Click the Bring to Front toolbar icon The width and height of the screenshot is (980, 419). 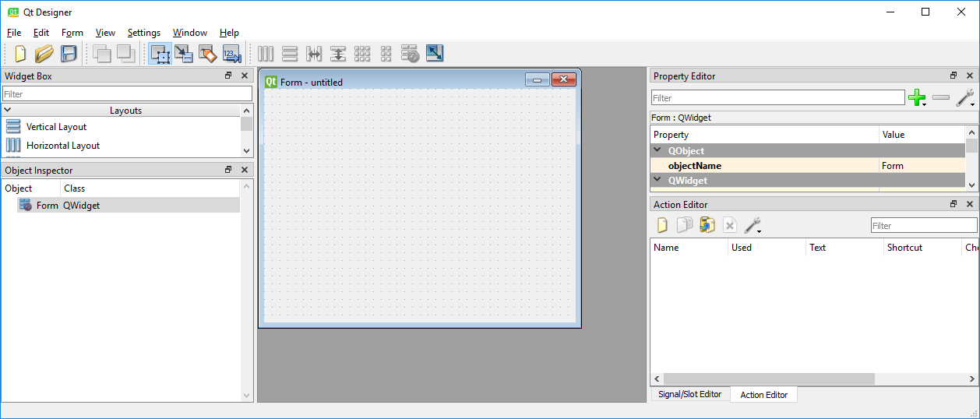tap(125, 54)
